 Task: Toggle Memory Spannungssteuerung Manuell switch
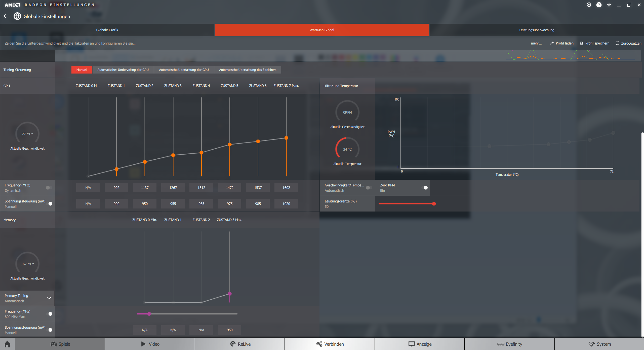pyautogui.click(x=50, y=330)
